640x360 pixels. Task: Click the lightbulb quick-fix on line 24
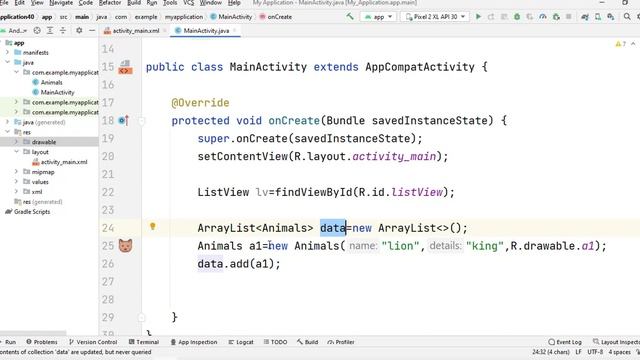pyautogui.click(x=153, y=226)
